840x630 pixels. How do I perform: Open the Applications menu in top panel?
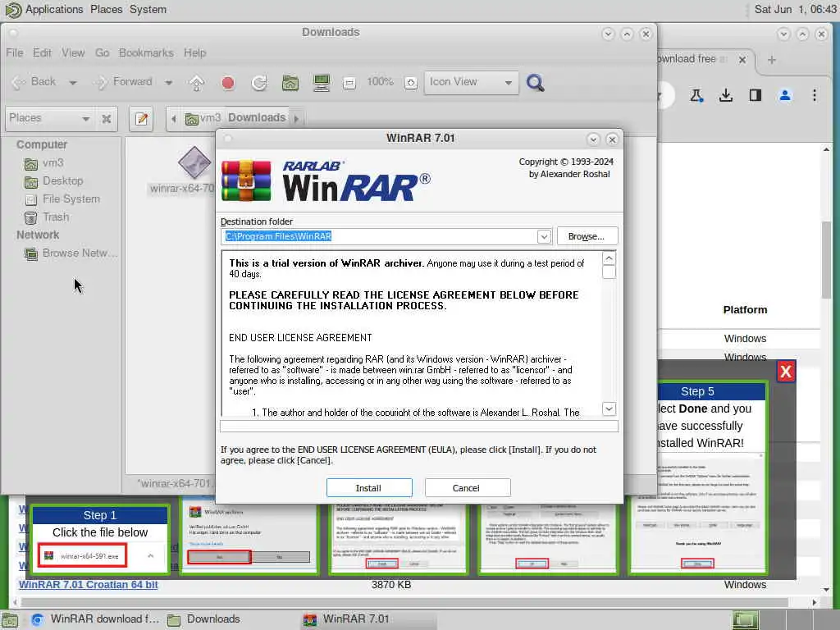[54, 10]
